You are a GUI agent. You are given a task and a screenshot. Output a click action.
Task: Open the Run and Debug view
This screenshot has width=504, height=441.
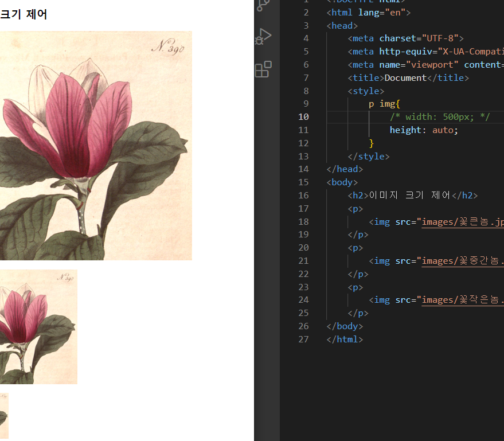pyautogui.click(x=263, y=36)
